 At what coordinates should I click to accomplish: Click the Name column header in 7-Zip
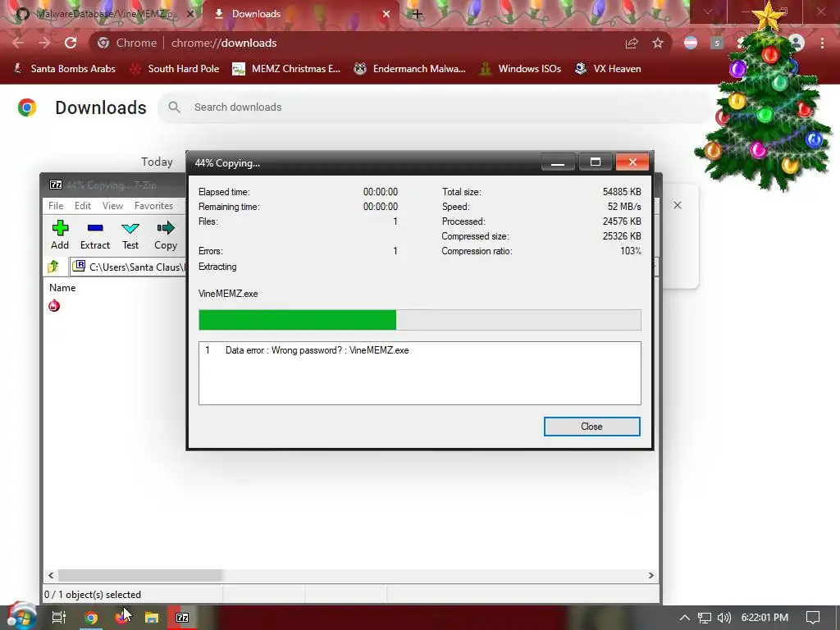tap(62, 288)
